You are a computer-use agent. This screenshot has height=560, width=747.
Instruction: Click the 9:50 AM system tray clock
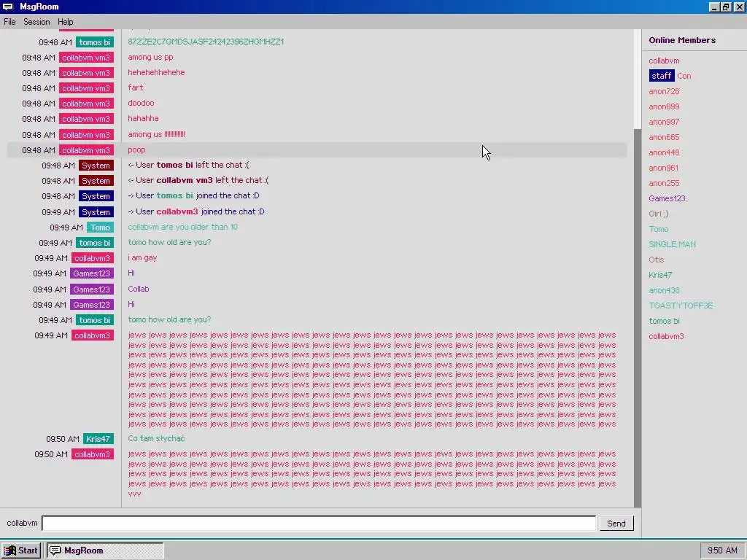coord(722,551)
